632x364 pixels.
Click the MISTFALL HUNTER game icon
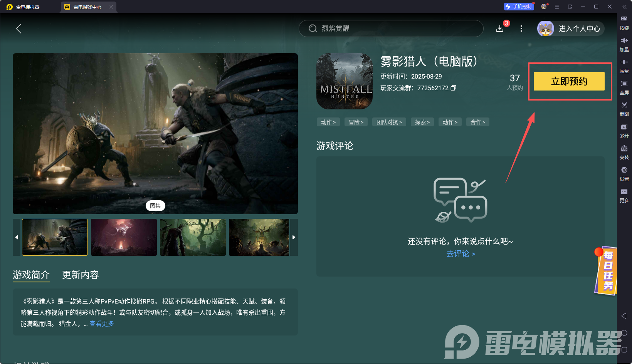[345, 81]
